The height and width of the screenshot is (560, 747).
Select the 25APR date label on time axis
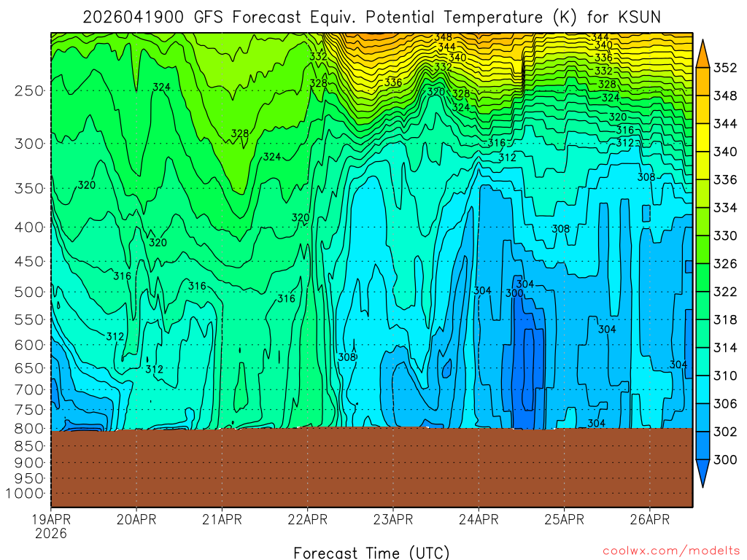564,519
